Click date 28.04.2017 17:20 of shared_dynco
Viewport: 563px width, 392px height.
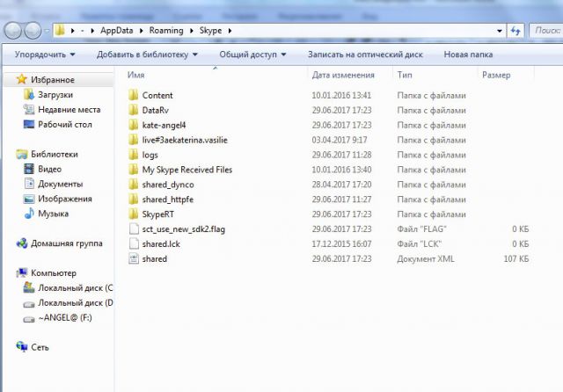click(341, 185)
